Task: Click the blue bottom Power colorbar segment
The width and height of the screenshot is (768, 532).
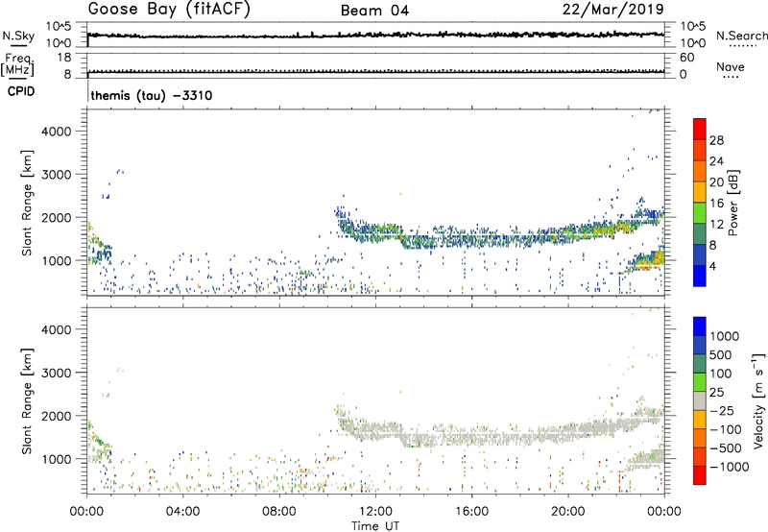Action: coord(700,276)
